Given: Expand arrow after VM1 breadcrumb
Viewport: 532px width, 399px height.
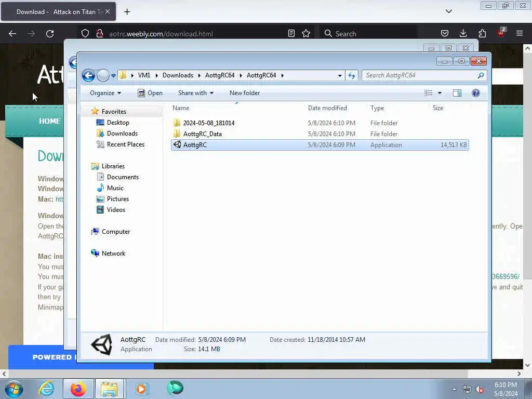Looking at the screenshot, I should [x=156, y=75].
